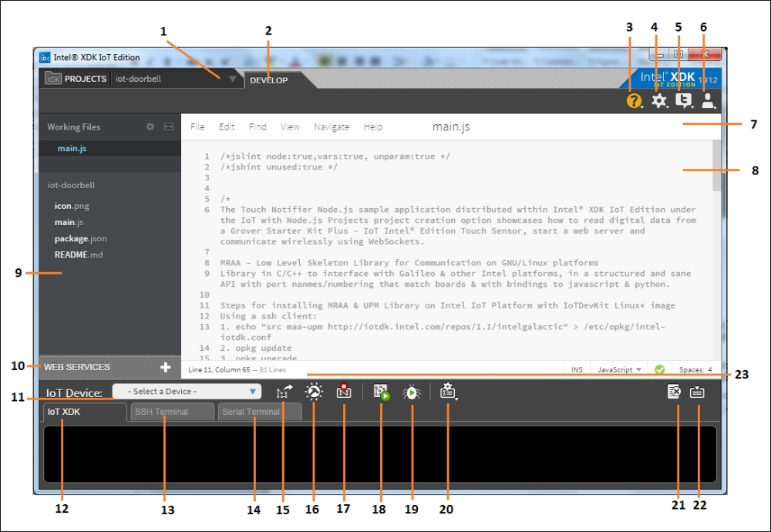Add a web service with the plus icon
The height and width of the screenshot is (532, 771).
(165, 367)
